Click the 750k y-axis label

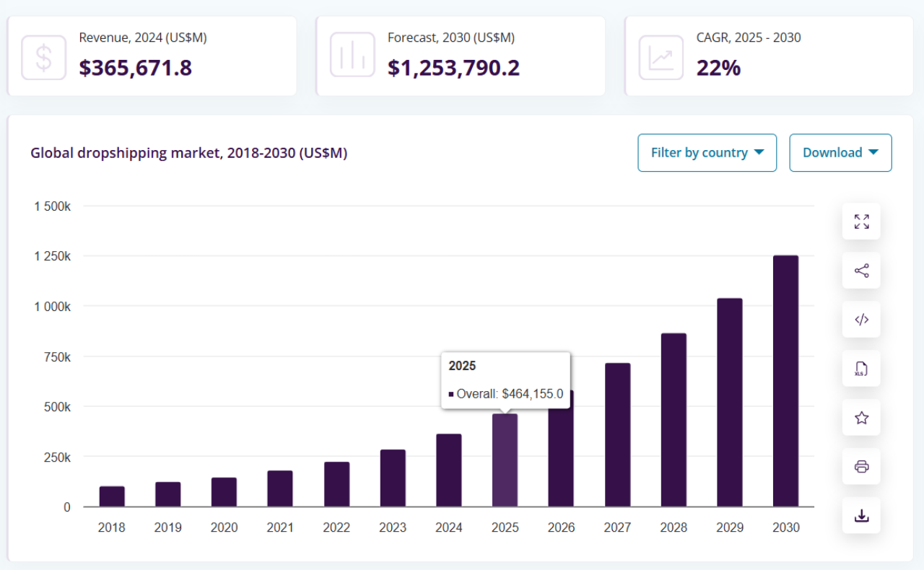pyautogui.click(x=58, y=356)
